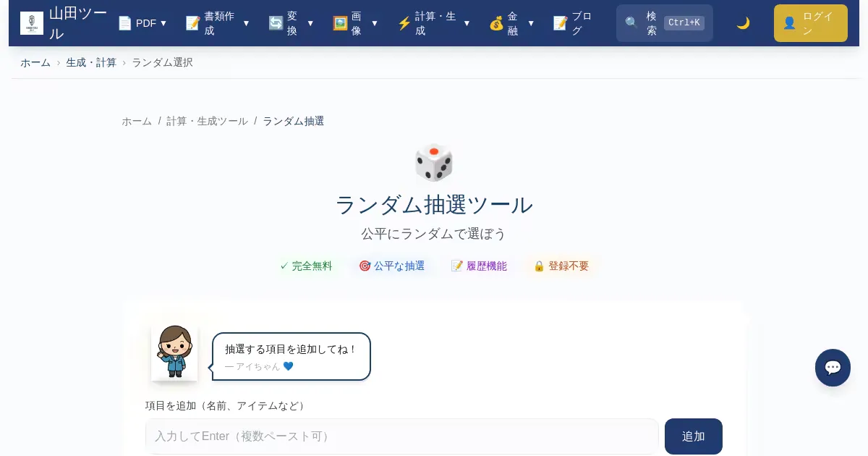Click the 金融 money bag icon
Screen dimensions: 868x456
coord(496,23)
